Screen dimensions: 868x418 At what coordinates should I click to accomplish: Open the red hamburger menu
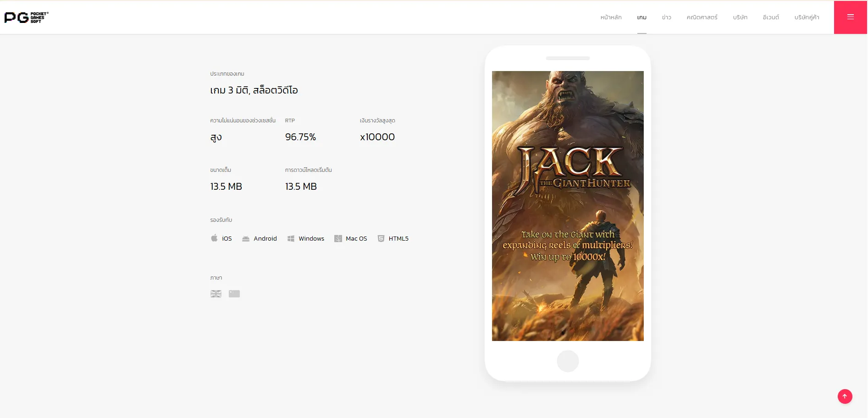pos(851,17)
